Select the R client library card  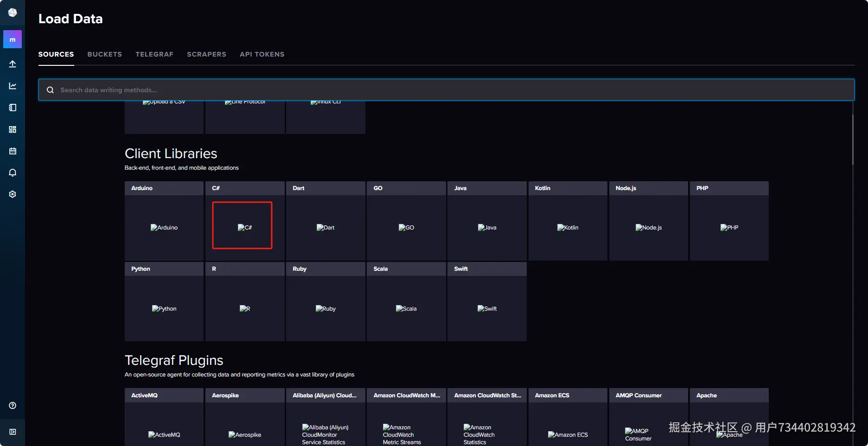[245, 301]
